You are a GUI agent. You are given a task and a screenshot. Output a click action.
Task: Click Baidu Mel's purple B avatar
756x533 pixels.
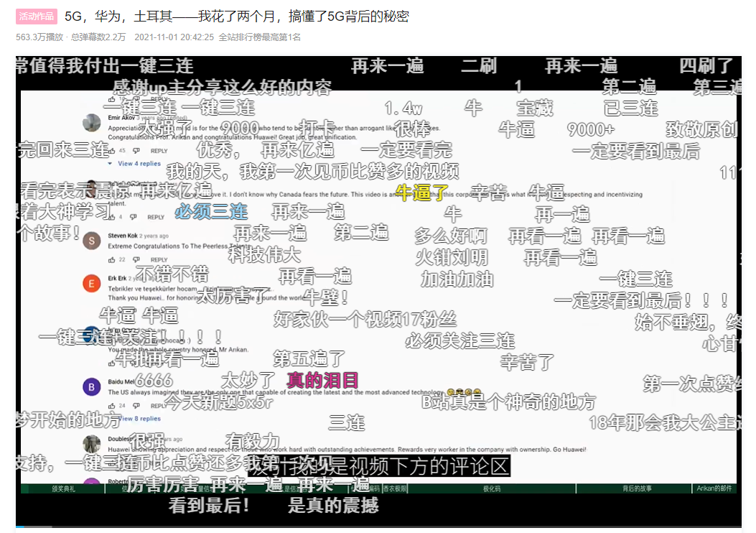pyautogui.click(x=92, y=387)
